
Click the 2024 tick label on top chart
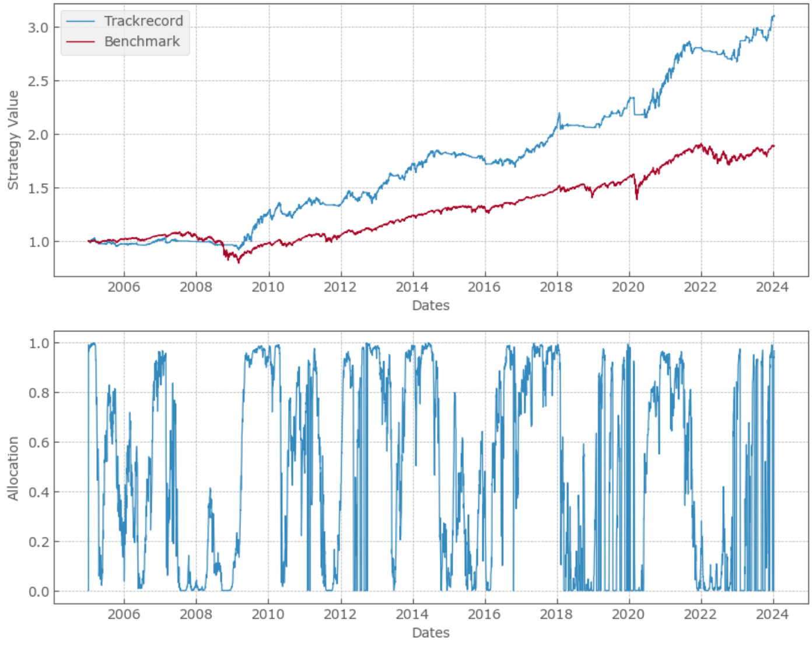(772, 287)
